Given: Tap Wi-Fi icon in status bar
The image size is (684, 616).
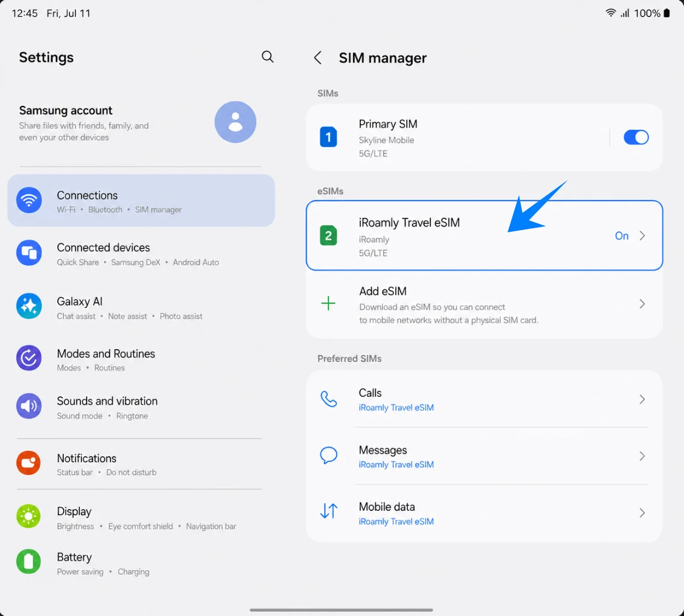Looking at the screenshot, I should 611,13.
